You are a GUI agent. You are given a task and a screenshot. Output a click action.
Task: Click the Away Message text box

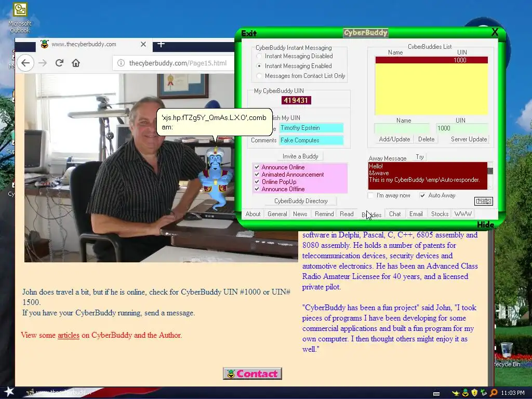428,176
